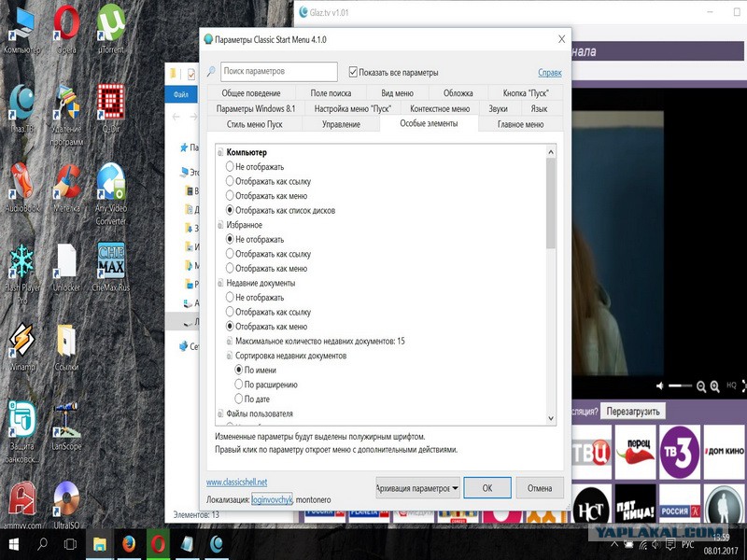Click the loginvovchyk localization link
The height and width of the screenshot is (560, 747).
click(272, 499)
